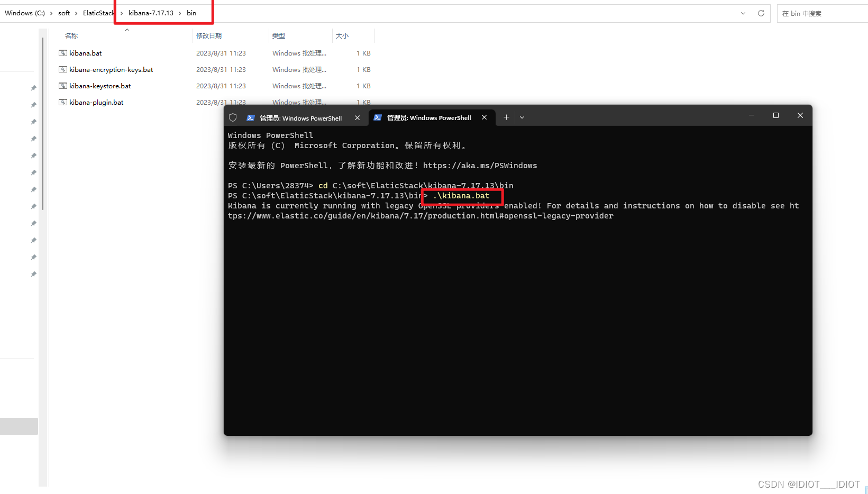Sort files by 名称 column

tap(71, 36)
